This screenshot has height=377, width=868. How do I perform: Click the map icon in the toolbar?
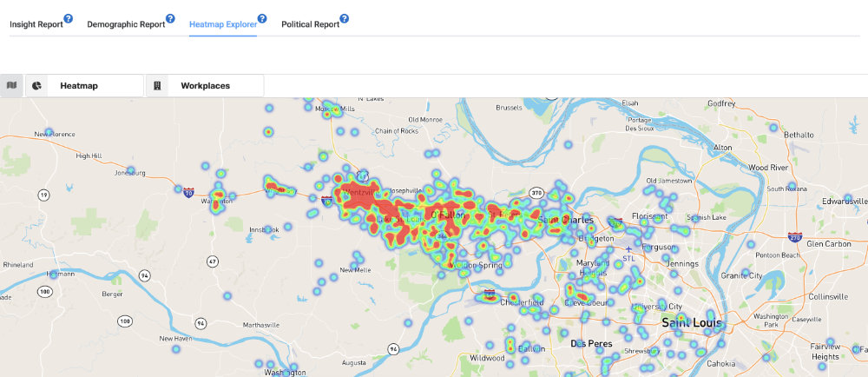click(11, 85)
